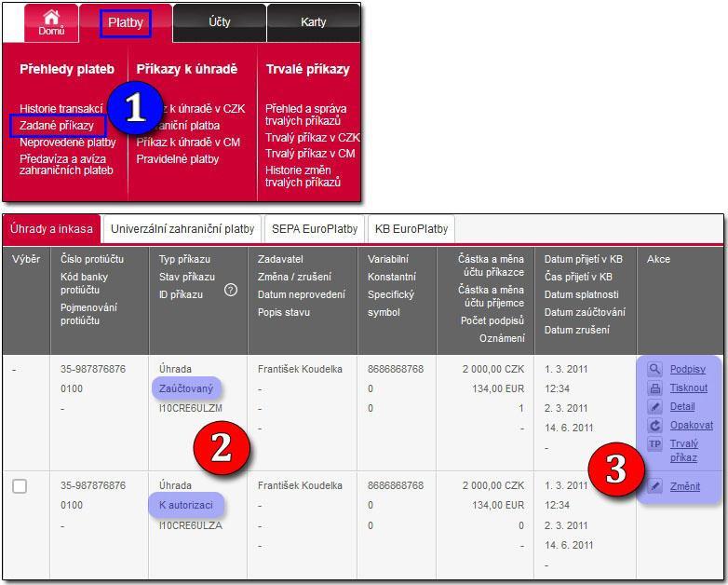
Task: Click the Tisknout link
Action: 689,388
